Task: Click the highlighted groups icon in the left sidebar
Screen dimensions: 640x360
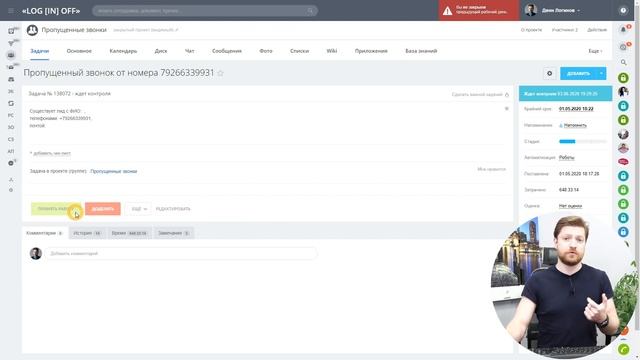Action: [11, 55]
